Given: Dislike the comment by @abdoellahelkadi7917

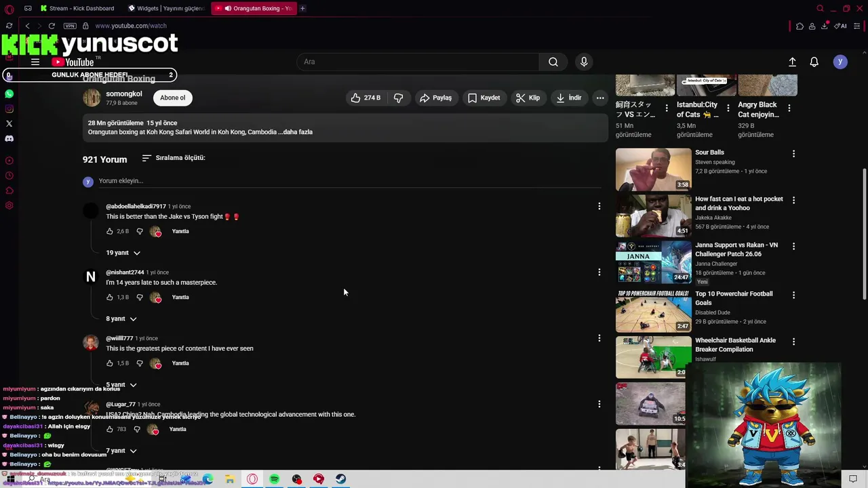Looking at the screenshot, I should 140,231.
